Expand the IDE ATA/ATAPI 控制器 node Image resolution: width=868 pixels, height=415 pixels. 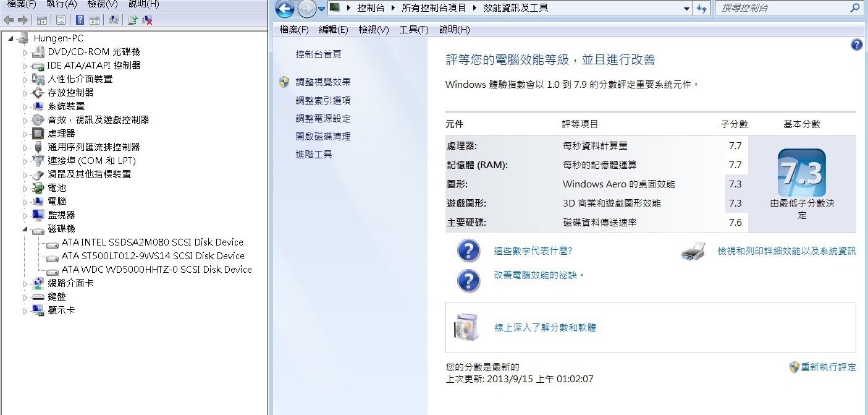[25, 66]
